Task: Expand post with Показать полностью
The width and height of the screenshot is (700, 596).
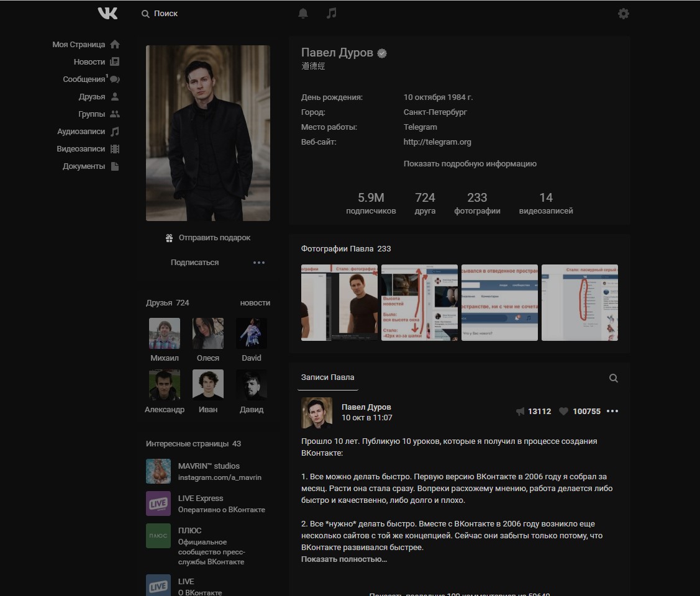Action: 343,559
